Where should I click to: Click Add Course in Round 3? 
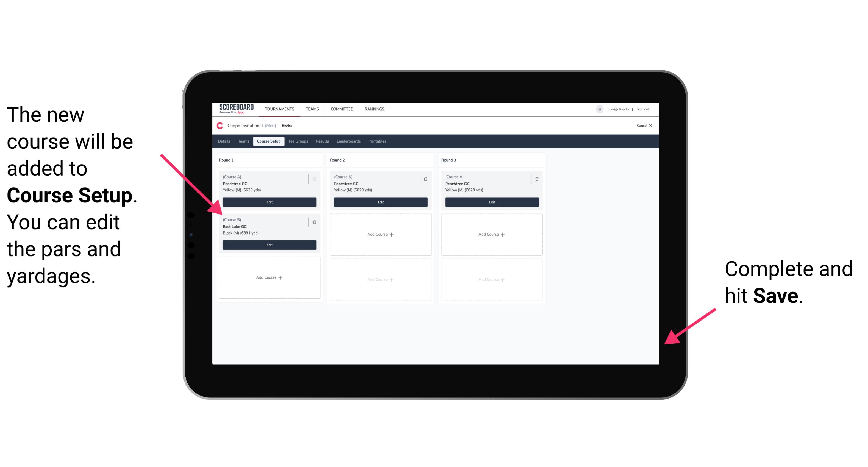tap(491, 234)
